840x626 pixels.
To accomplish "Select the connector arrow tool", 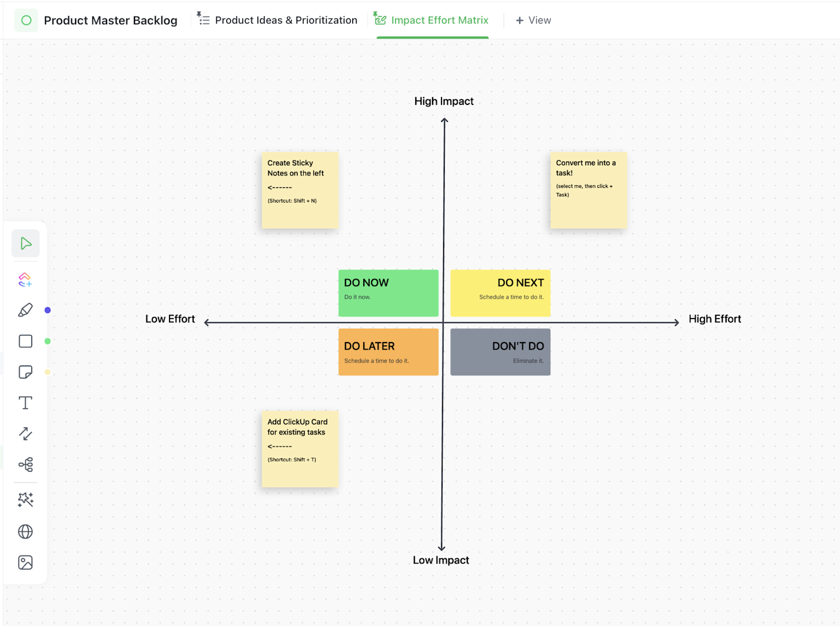I will [x=25, y=433].
